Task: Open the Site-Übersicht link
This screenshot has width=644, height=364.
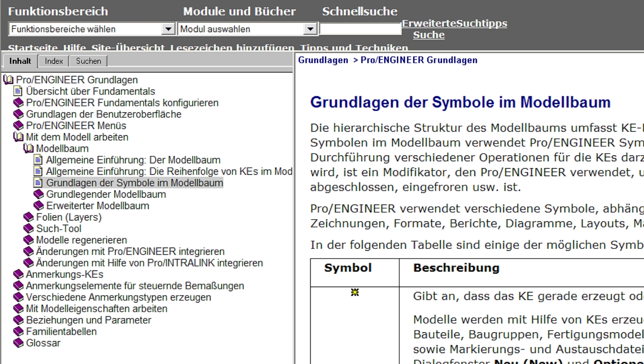Action: click(128, 47)
